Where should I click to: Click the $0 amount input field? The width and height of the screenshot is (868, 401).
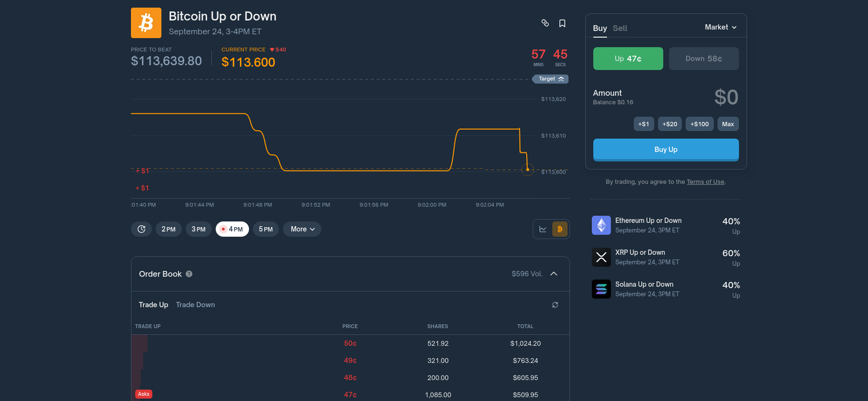[x=726, y=97]
